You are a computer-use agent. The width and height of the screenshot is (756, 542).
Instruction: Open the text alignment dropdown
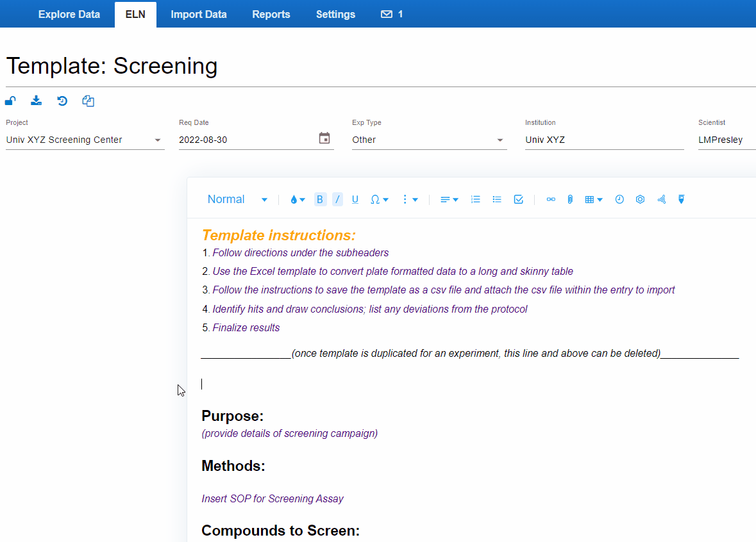(x=449, y=199)
